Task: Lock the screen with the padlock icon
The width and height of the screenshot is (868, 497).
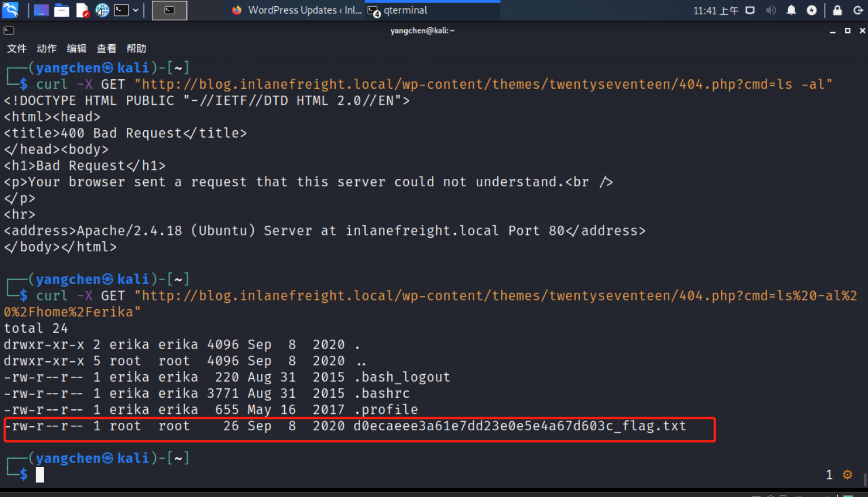Action: pos(837,10)
